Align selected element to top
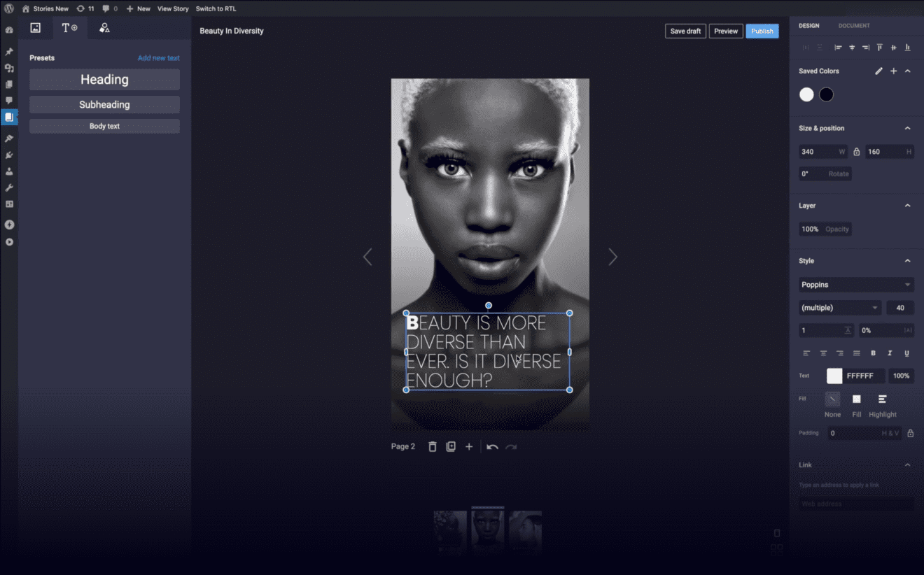 [880, 48]
